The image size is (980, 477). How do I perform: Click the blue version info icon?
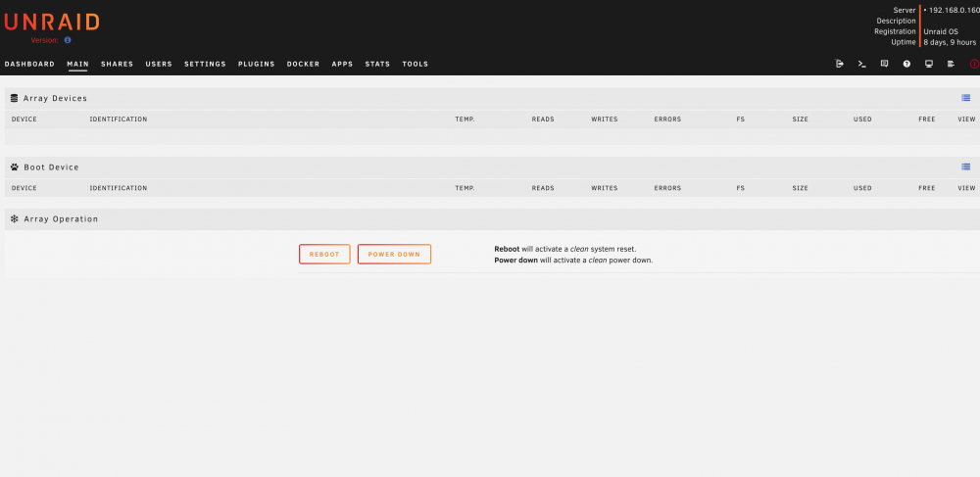[x=68, y=40]
